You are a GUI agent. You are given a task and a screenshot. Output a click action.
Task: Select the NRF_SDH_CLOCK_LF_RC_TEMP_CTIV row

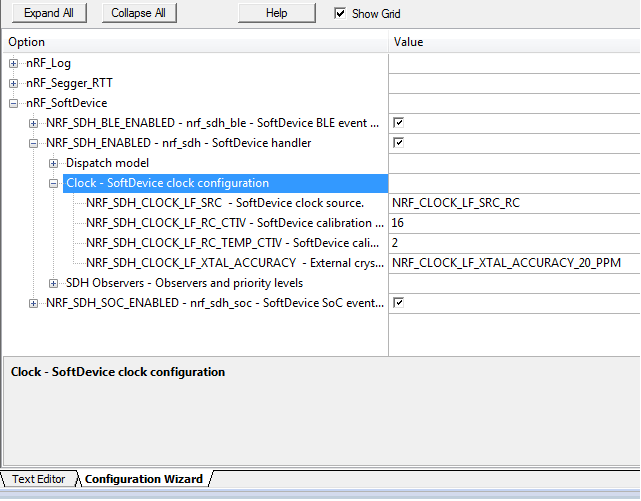[x=233, y=244]
